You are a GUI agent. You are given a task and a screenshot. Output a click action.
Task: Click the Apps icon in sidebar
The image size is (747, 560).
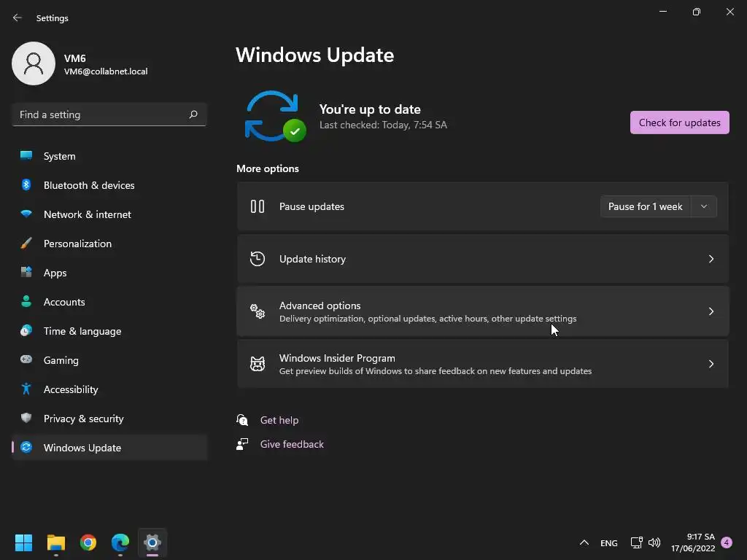pos(26,272)
